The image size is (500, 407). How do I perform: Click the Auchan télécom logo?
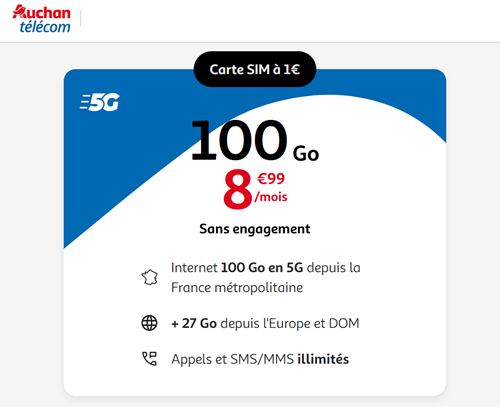pos(42,19)
